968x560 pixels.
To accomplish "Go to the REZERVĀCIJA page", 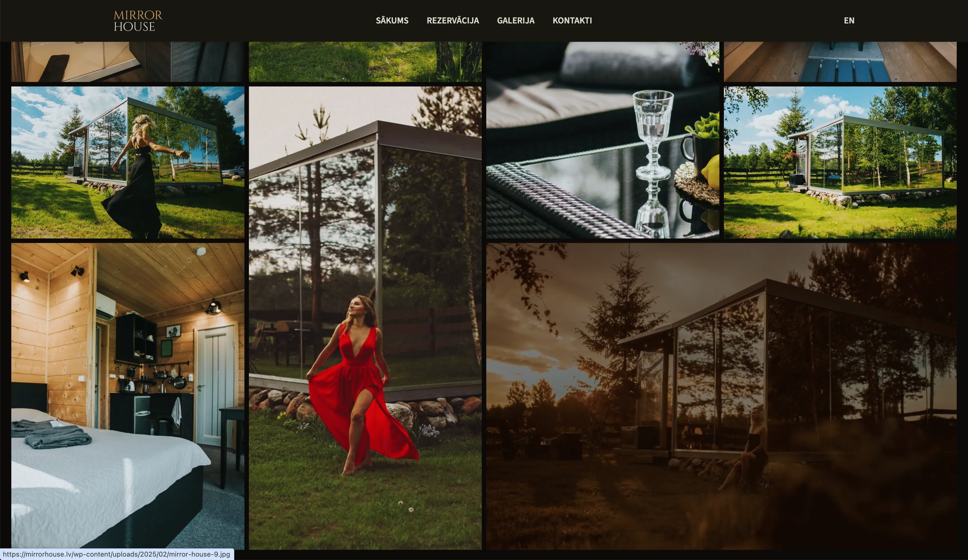I will [x=453, y=21].
